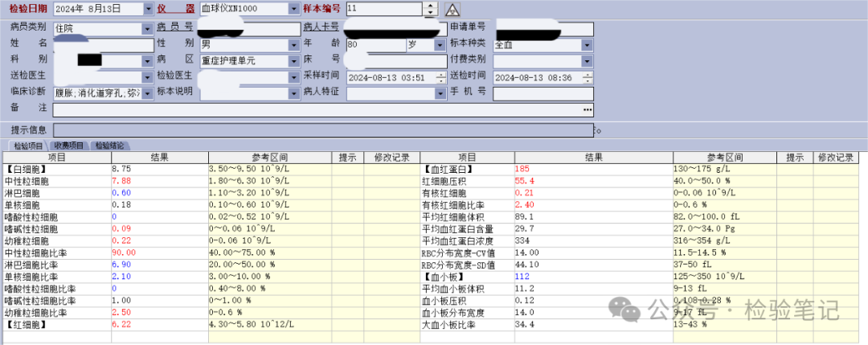
Task: Click the ellipsis button in 备注 field
Action: (x=588, y=109)
